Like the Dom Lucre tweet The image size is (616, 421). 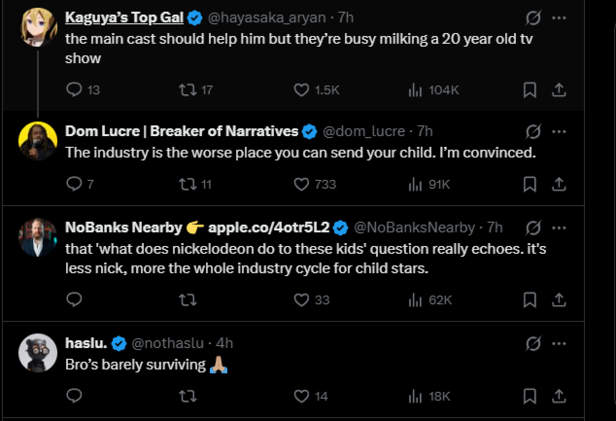302,184
